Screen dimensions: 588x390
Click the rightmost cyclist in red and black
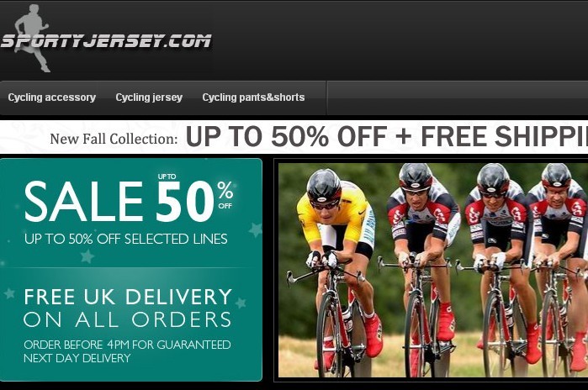tap(559, 262)
